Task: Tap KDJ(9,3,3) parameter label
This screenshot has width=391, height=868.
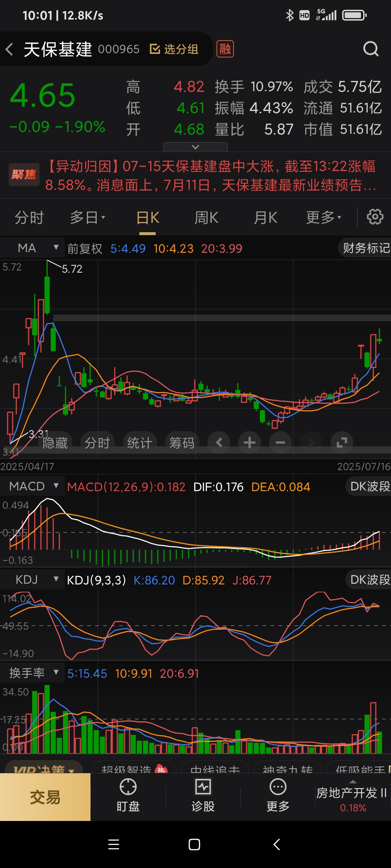Action: [96, 580]
